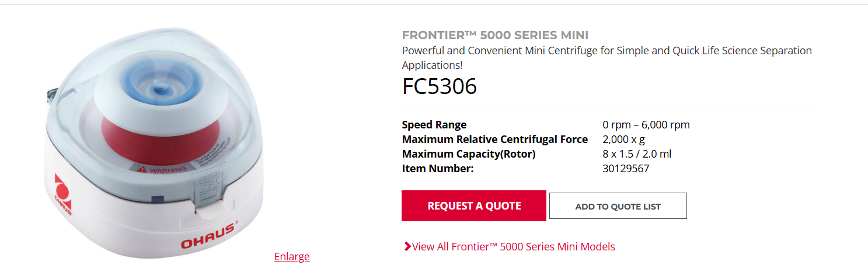The width and height of the screenshot is (868, 279).
Task: Click the Speed Range label
Action: pyautogui.click(x=434, y=124)
